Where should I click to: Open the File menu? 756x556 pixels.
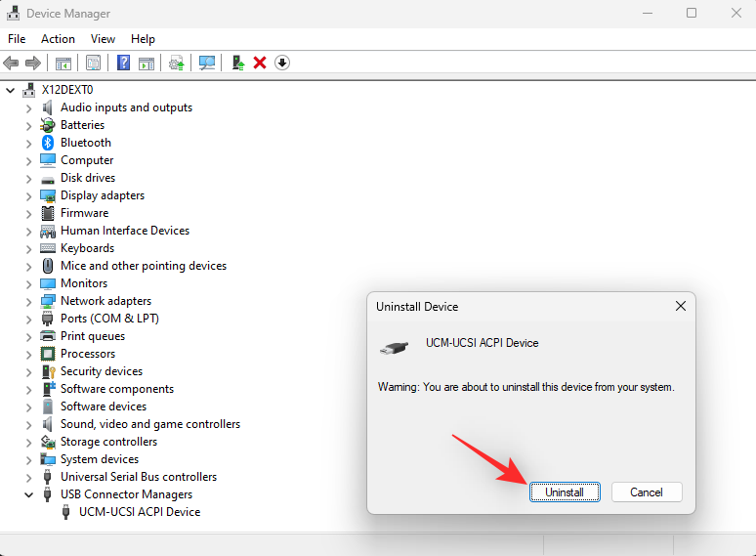click(x=17, y=39)
